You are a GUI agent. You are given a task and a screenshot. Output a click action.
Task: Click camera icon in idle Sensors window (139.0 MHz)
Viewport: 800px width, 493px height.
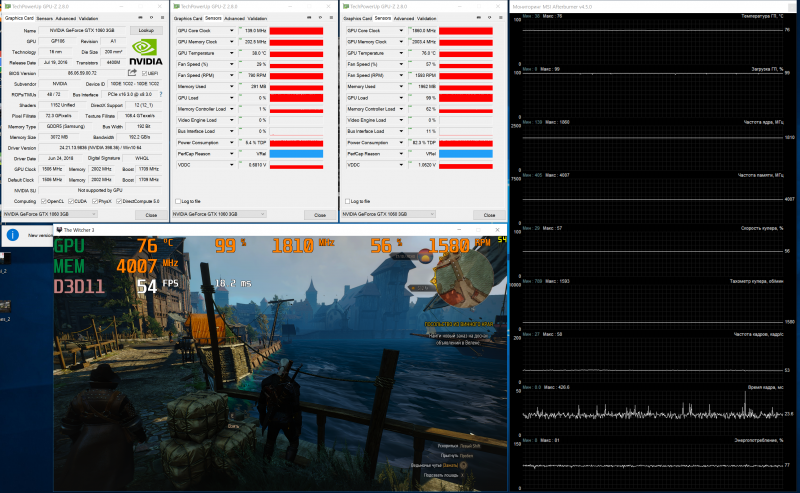[x=310, y=17]
